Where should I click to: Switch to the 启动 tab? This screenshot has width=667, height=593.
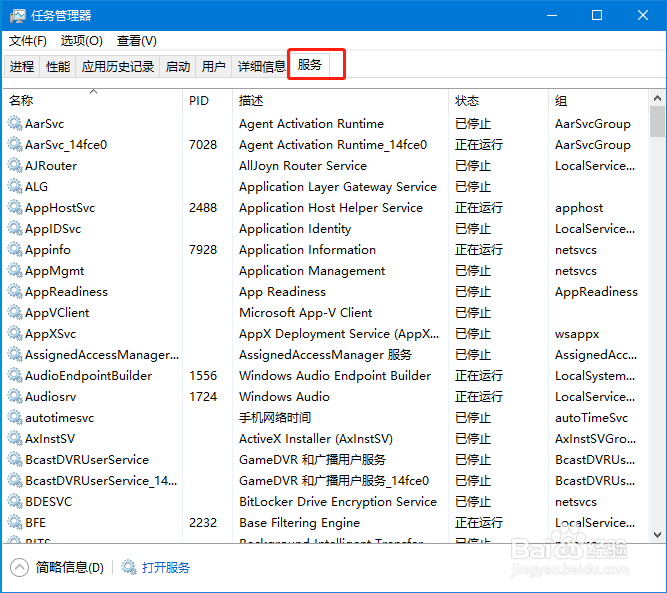tap(178, 66)
